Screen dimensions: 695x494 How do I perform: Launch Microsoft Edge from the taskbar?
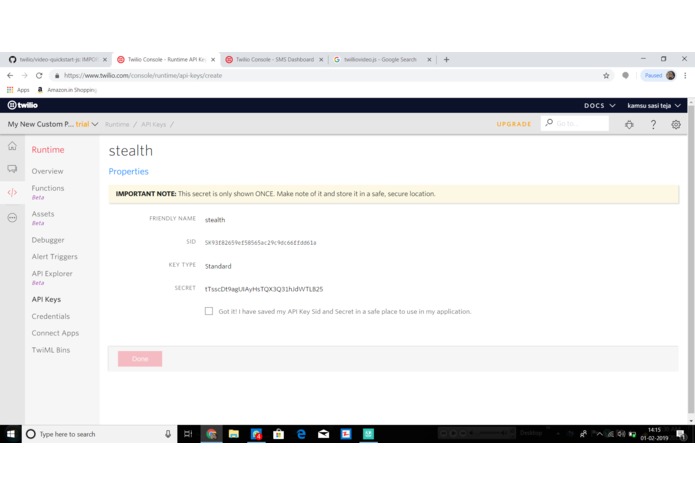click(x=301, y=434)
